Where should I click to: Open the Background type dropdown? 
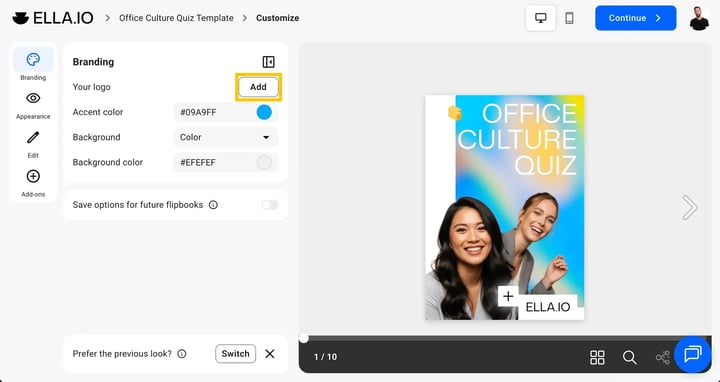coord(225,137)
